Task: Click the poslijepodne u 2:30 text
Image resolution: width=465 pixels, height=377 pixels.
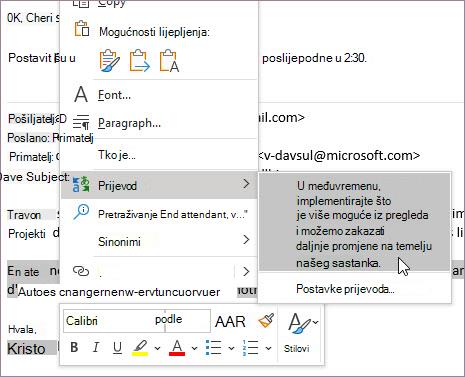Action: (314, 58)
